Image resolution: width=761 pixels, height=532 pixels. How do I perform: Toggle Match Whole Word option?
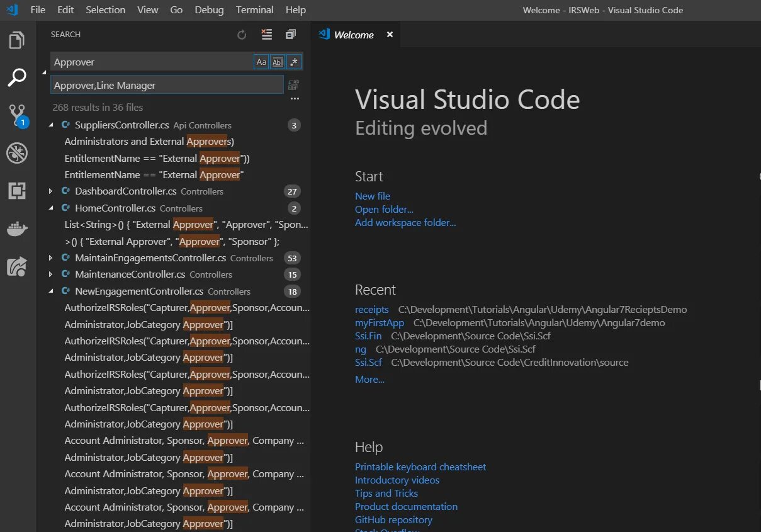[278, 62]
